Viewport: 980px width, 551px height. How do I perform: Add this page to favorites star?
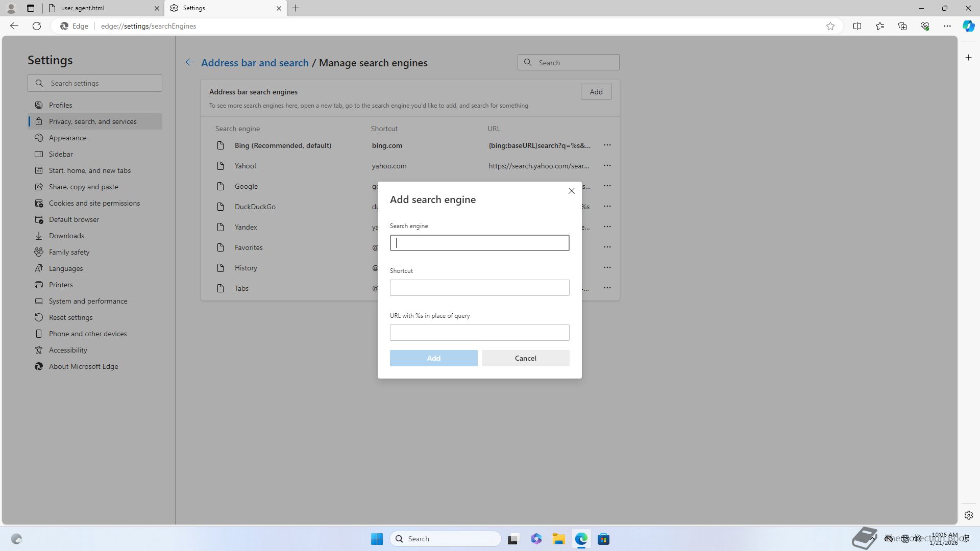830,26
